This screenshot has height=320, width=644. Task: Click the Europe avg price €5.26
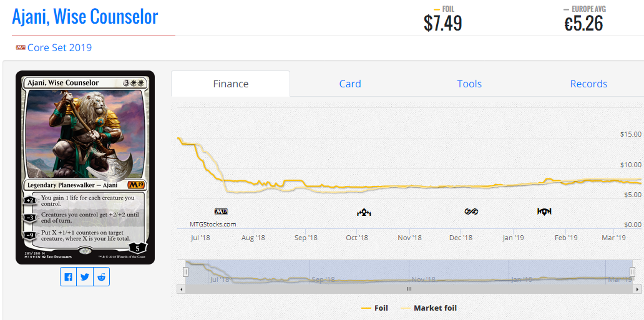[x=583, y=23]
